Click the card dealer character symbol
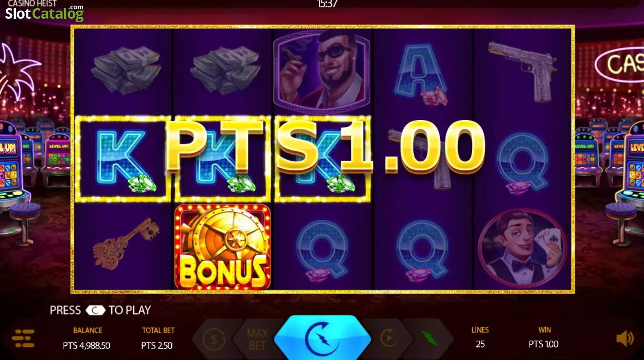 coord(523,248)
